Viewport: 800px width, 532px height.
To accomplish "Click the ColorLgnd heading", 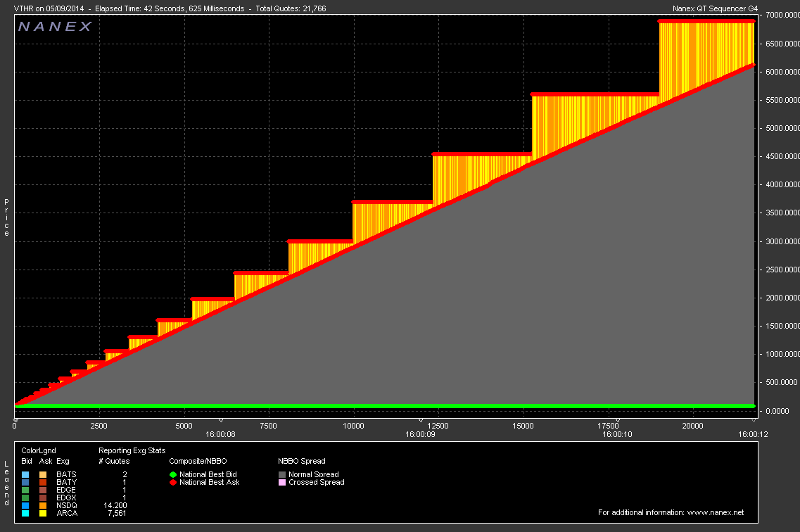I will 39,450.
